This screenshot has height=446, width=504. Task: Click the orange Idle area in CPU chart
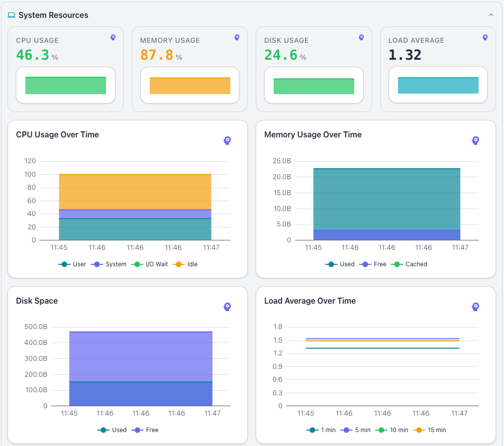(x=135, y=192)
